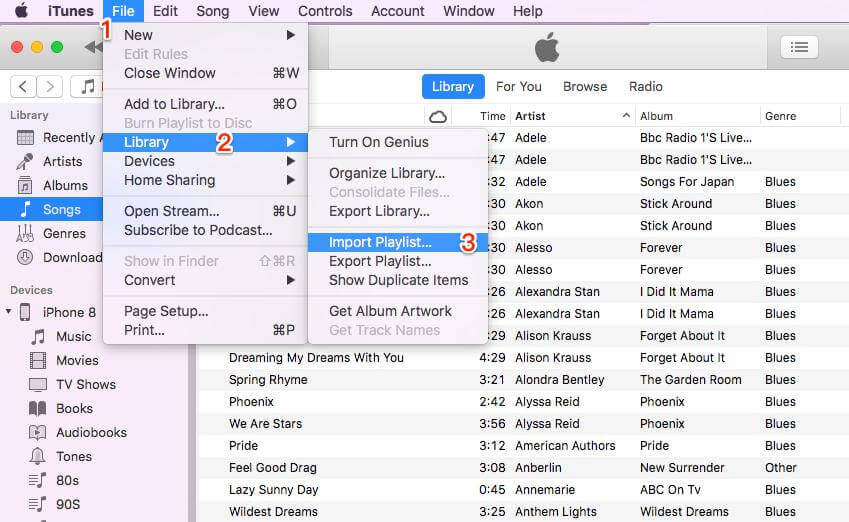Click the American Authors artist cell

click(565, 446)
